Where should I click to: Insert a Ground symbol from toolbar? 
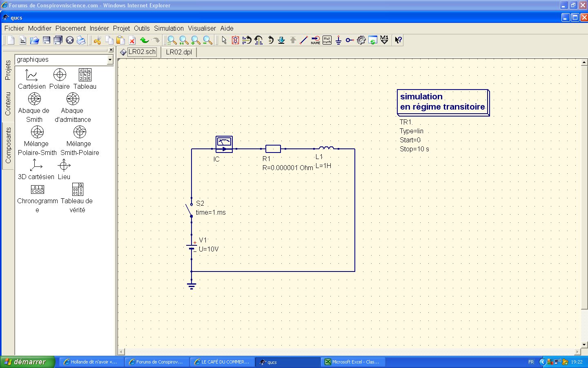[x=339, y=40]
